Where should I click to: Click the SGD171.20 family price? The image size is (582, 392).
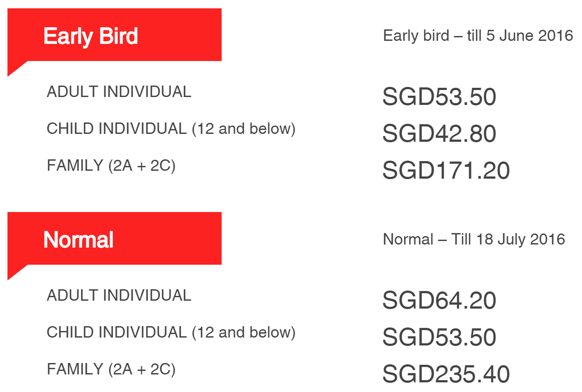tap(446, 171)
